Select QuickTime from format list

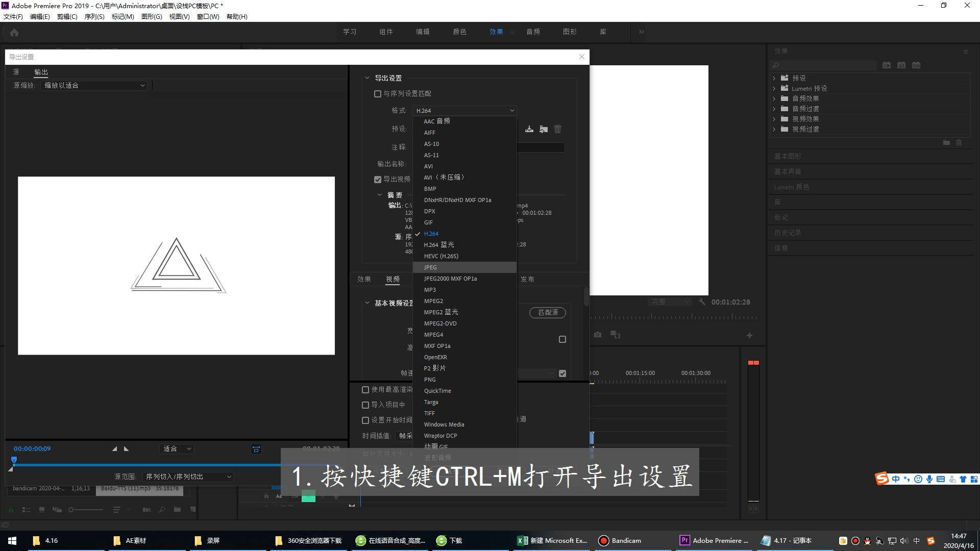pyautogui.click(x=464, y=391)
